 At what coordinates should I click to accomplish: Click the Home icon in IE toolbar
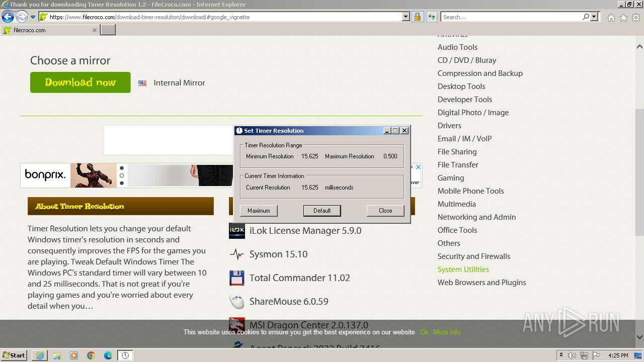click(611, 18)
